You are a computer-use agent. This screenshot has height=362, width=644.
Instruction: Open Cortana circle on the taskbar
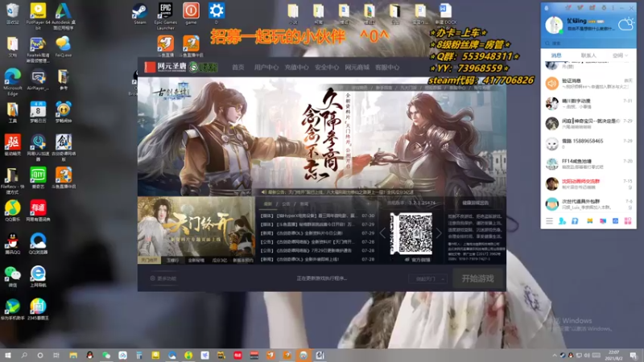39,355
